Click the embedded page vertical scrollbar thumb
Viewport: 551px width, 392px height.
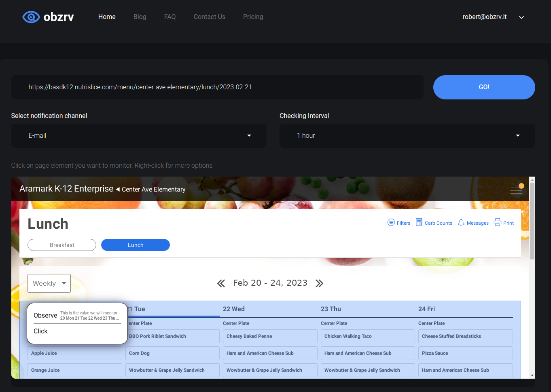(x=532, y=221)
